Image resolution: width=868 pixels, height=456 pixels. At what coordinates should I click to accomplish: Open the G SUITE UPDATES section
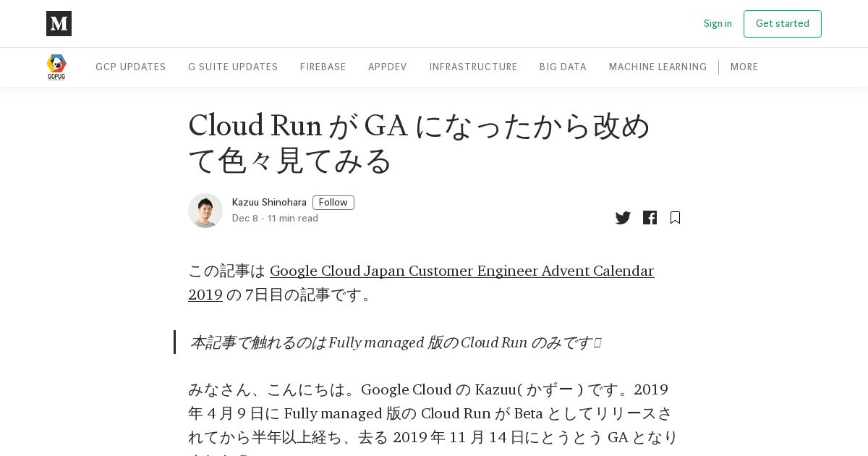233,67
